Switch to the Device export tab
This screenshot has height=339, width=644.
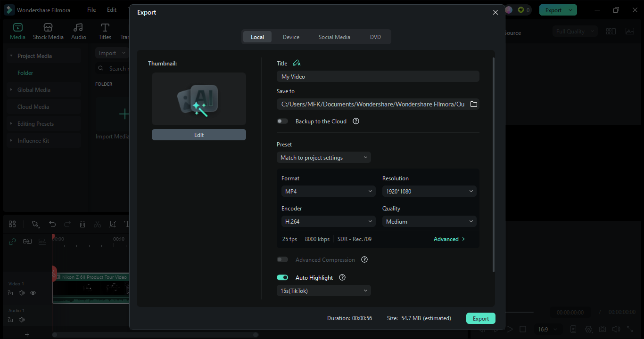pyautogui.click(x=291, y=37)
